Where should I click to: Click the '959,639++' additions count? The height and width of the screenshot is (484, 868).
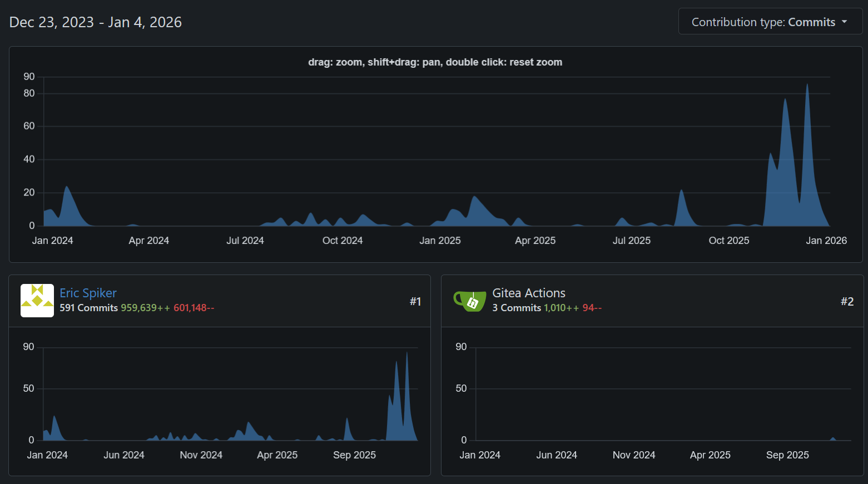[x=145, y=308]
